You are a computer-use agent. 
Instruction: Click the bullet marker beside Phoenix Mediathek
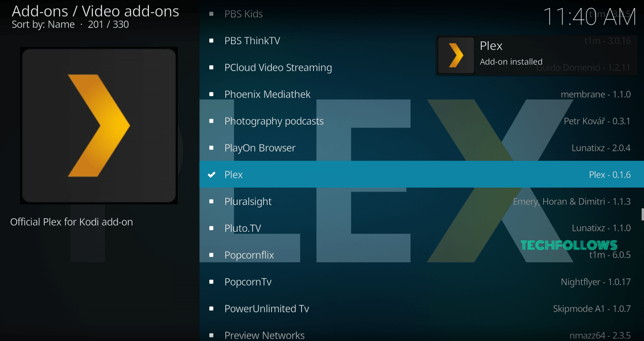pos(211,94)
